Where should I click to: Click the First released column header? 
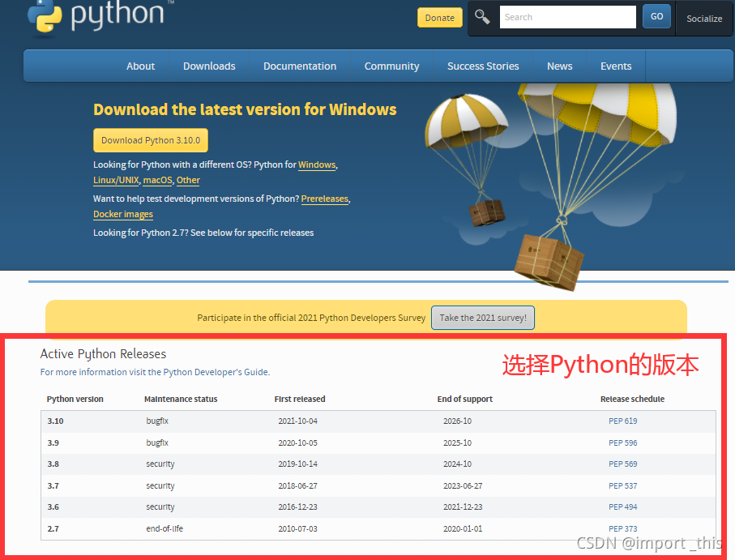click(300, 400)
